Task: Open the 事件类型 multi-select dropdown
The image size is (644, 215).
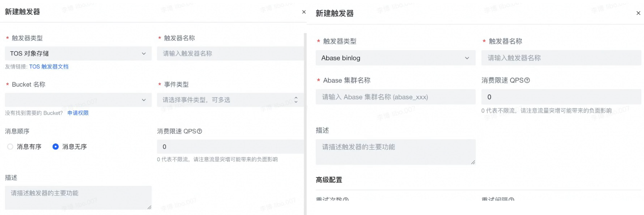Action: click(x=230, y=100)
